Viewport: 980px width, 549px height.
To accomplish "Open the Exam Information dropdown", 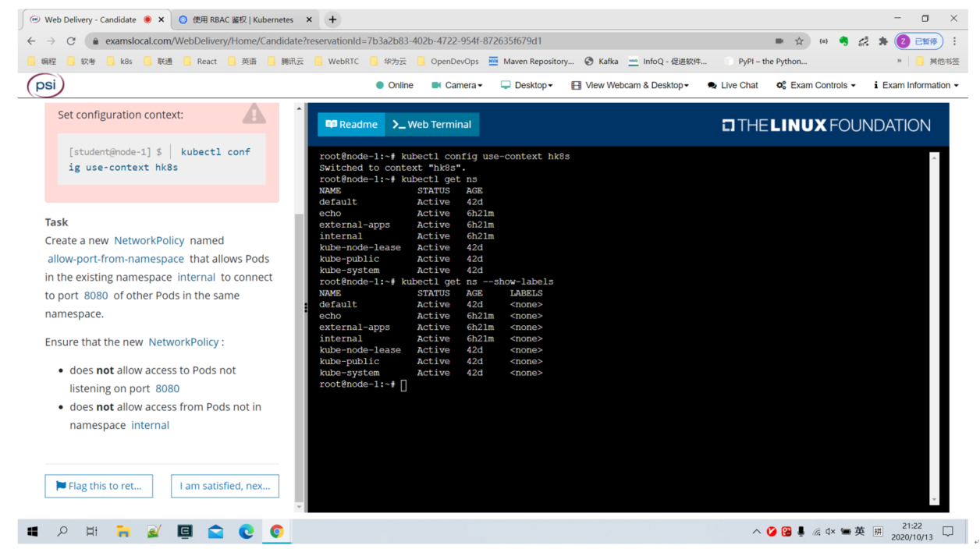I will coord(916,85).
